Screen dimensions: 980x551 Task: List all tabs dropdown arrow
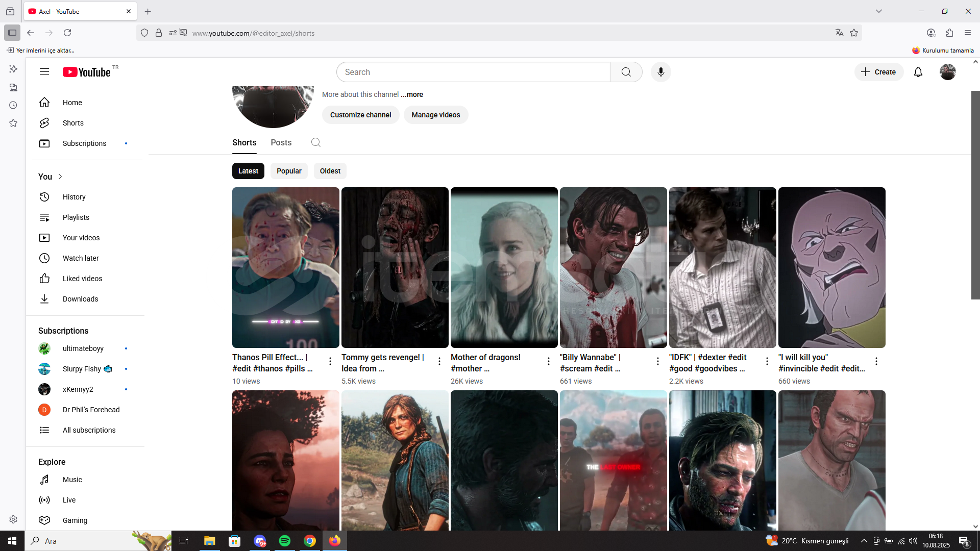(x=879, y=11)
